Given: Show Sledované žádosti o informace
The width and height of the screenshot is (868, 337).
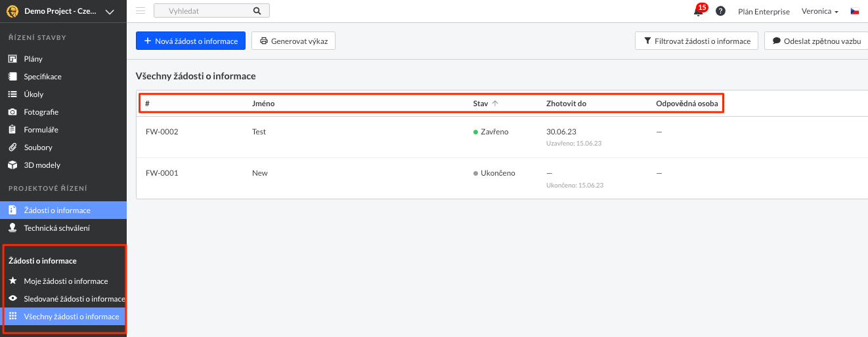Looking at the screenshot, I should click(74, 299).
